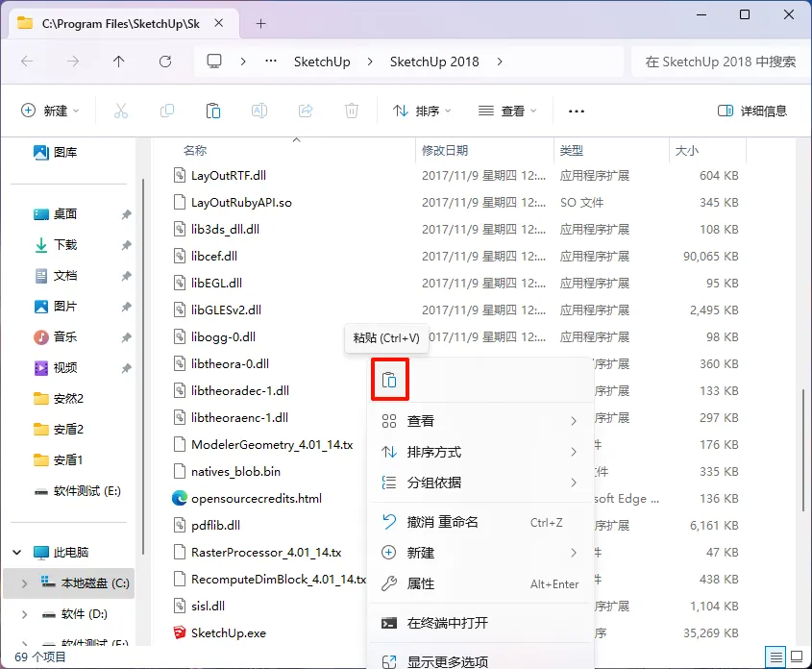Choose 撤消 重命名 in the context menu

(480, 522)
